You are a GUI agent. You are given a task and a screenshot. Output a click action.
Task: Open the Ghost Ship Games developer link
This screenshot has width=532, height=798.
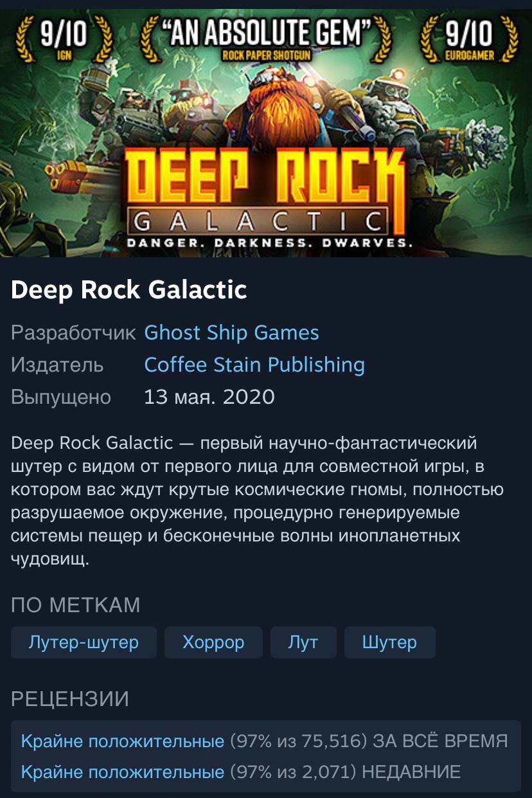(231, 332)
